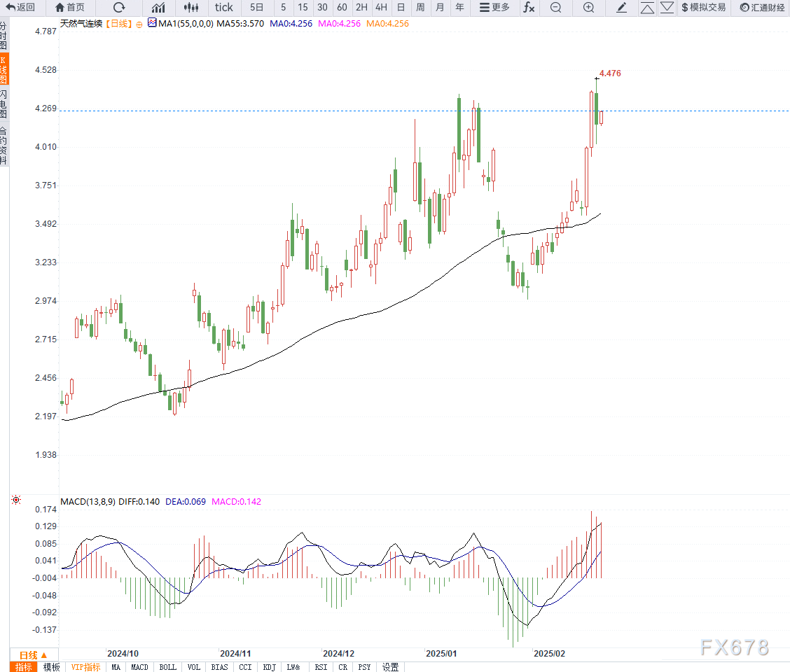Viewport: 790px width, 672px height.
Task: Switch to the BOLL indicator tab
Action: (168, 667)
